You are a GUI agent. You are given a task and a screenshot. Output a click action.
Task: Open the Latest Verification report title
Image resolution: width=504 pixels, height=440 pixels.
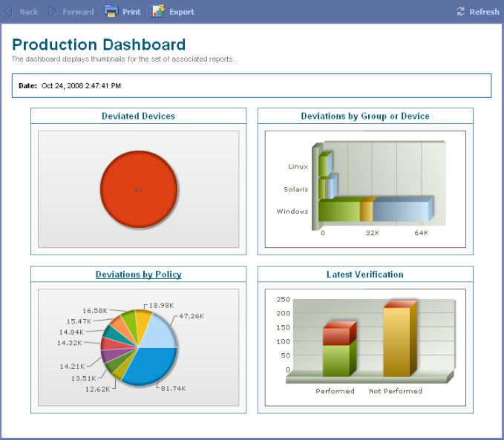(364, 275)
